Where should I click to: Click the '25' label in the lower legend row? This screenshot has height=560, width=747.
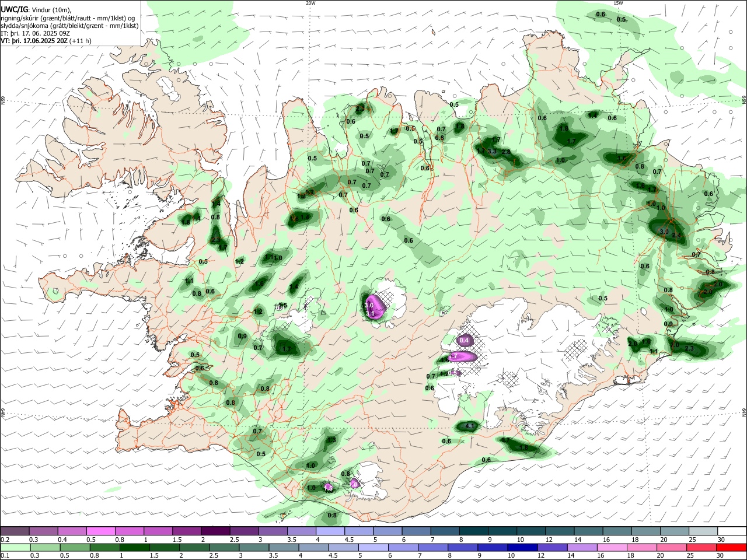690,555
